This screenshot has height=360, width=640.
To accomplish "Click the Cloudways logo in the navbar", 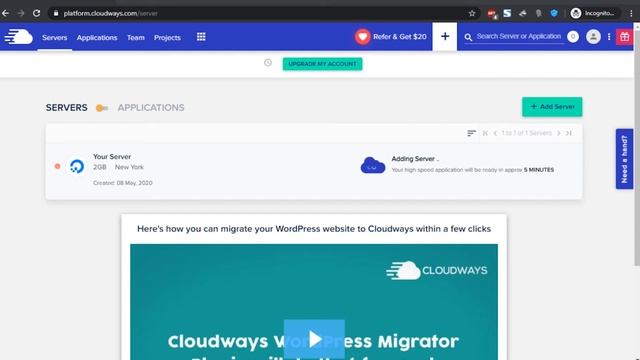I will pyautogui.click(x=18, y=37).
